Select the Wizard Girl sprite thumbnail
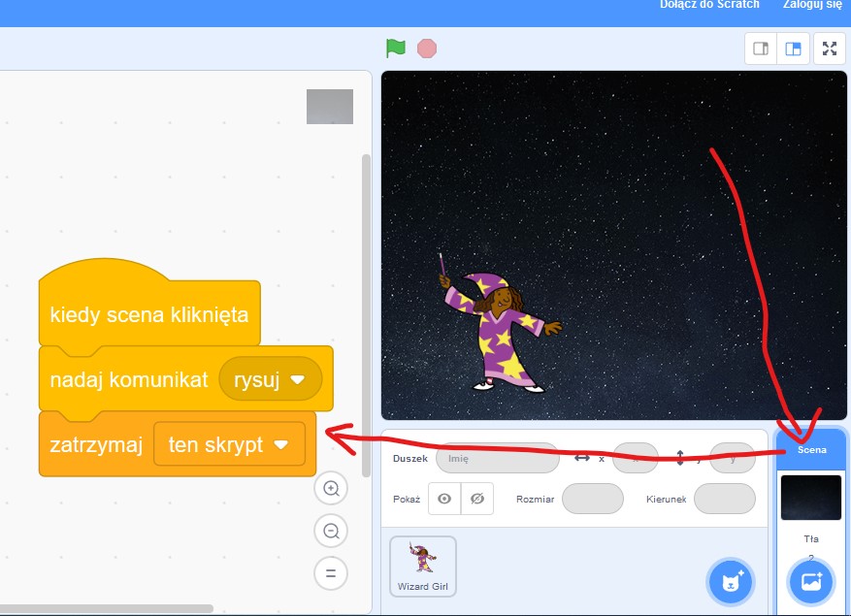This screenshot has width=851, height=616. click(x=422, y=566)
